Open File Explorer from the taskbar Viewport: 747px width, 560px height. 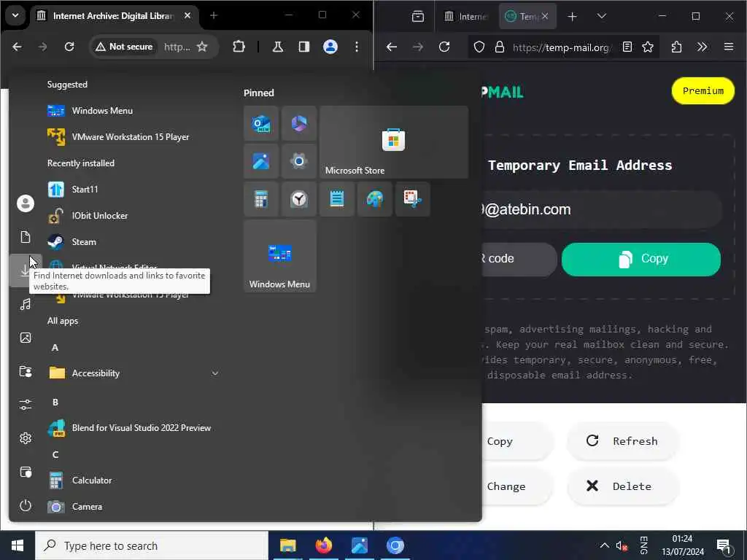287,545
